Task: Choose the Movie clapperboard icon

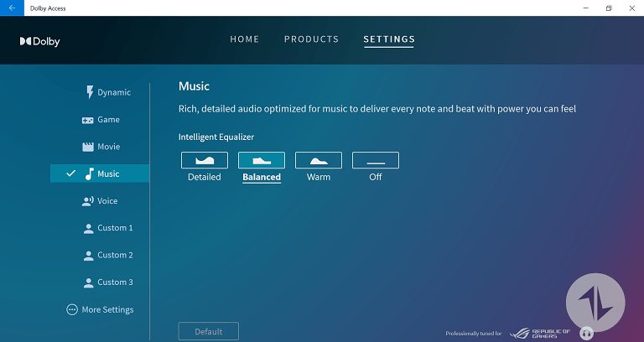Action: pos(88,147)
